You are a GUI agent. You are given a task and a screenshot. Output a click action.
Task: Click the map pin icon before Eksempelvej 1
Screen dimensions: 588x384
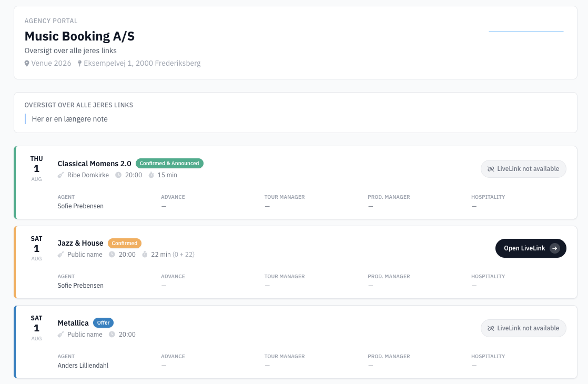79,64
